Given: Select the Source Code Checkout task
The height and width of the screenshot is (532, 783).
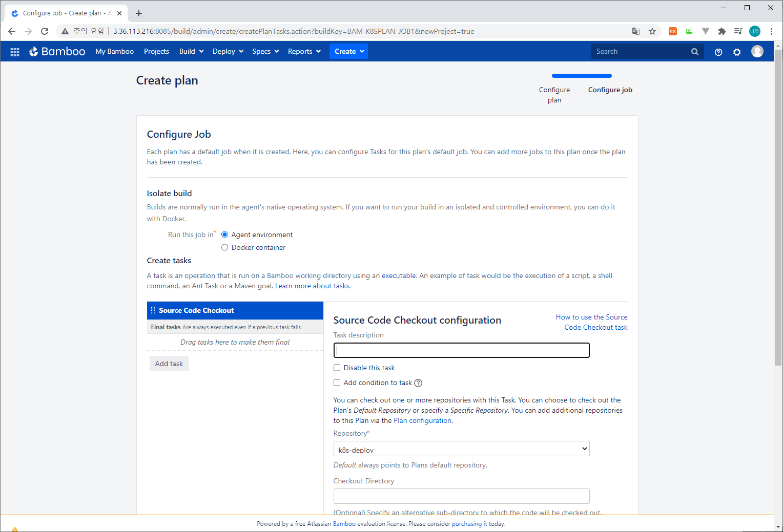Looking at the screenshot, I should pyautogui.click(x=235, y=310).
